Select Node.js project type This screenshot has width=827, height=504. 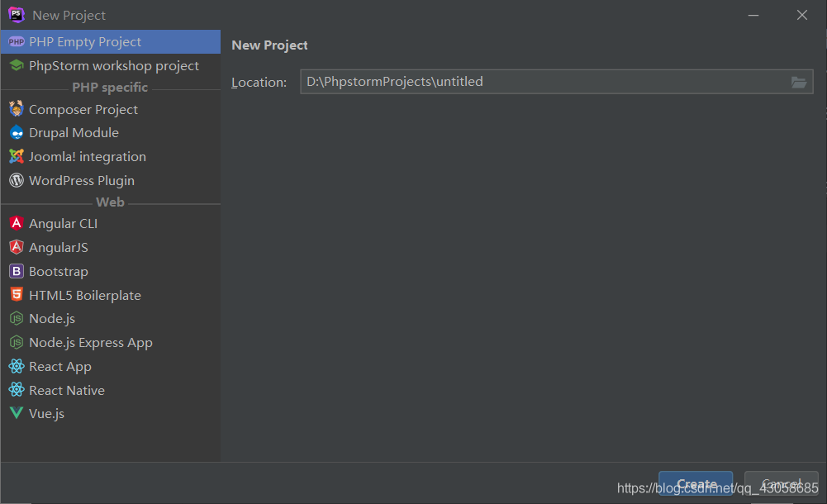(x=110, y=318)
